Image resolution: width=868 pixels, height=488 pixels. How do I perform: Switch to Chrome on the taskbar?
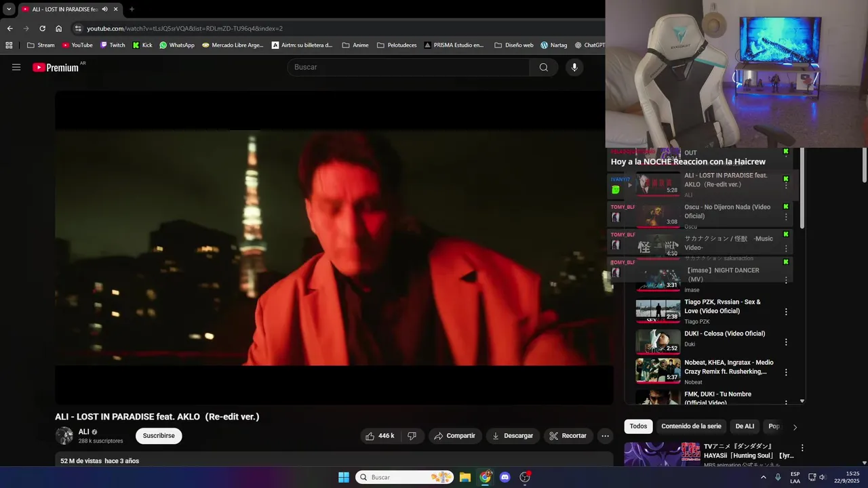485,477
